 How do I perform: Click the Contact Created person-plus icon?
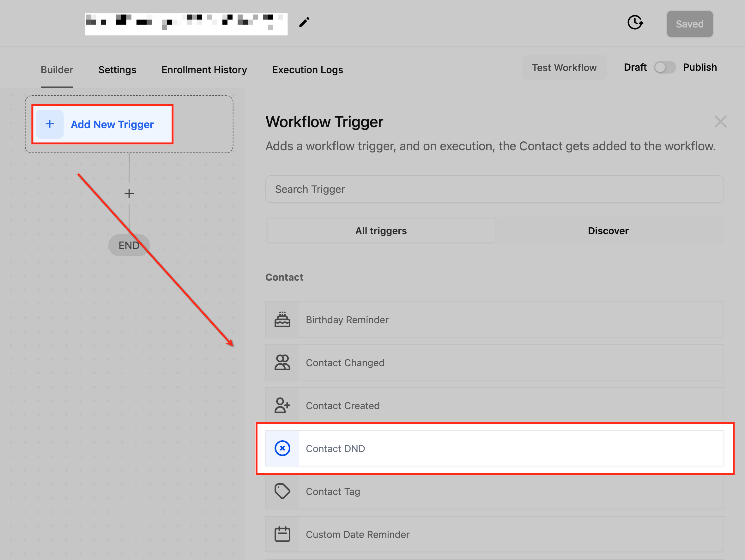(282, 405)
